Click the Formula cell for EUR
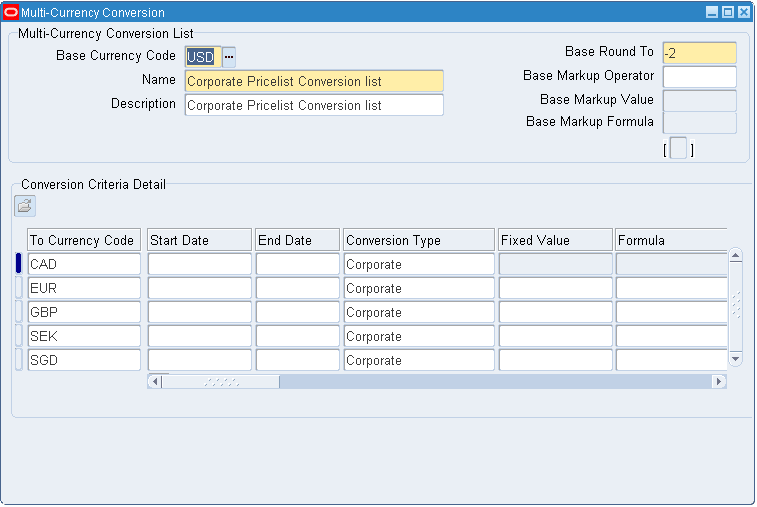The height and width of the screenshot is (507, 757). tap(672, 288)
